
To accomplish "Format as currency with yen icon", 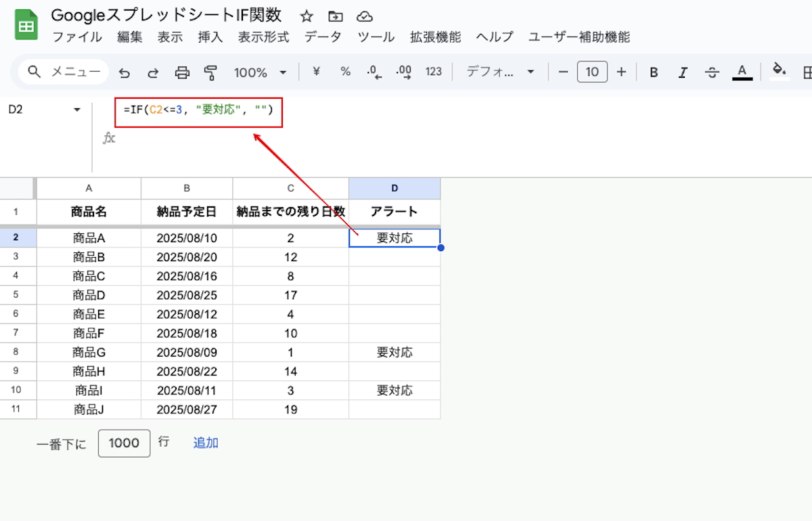I will [316, 72].
